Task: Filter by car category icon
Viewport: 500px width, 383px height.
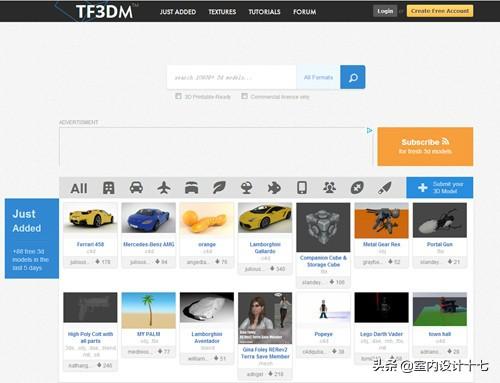Action: (x=136, y=188)
